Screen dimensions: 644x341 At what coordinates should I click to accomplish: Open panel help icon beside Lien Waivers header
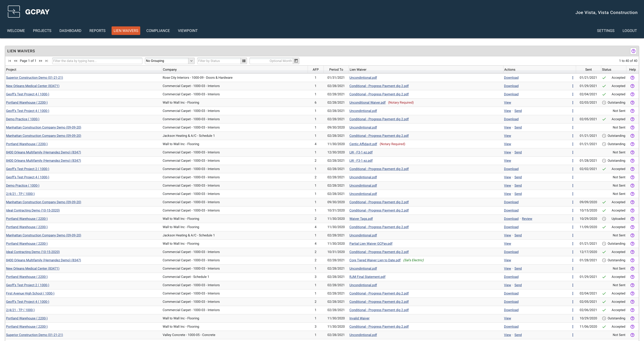pyautogui.click(x=633, y=51)
